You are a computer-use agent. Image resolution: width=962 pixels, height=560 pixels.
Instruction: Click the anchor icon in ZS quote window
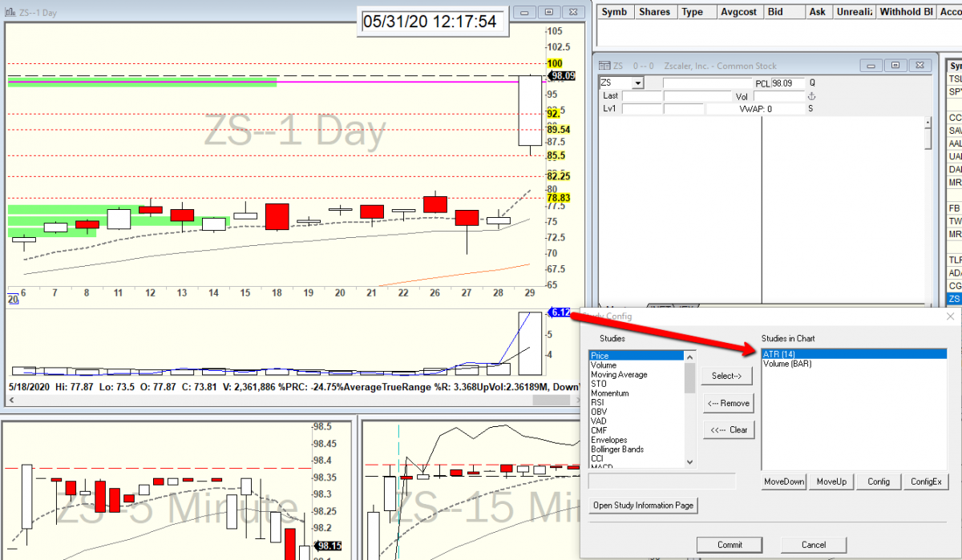pyautogui.click(x=811, y=96)
